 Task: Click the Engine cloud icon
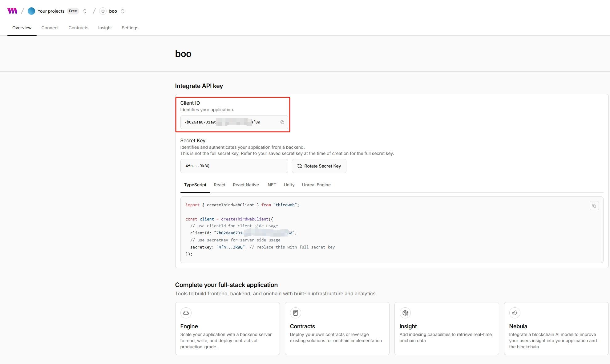point(186,313)
